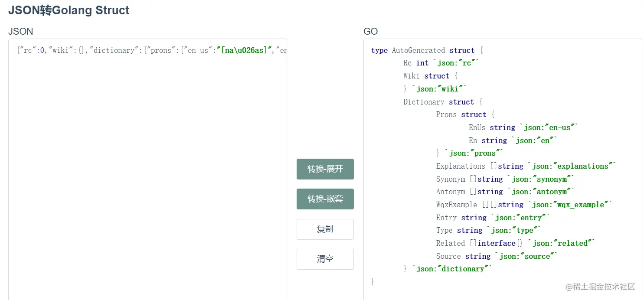Click the `json:"wiki"` tag line
This screenshot has width=644, height=300.
(435, 89)
